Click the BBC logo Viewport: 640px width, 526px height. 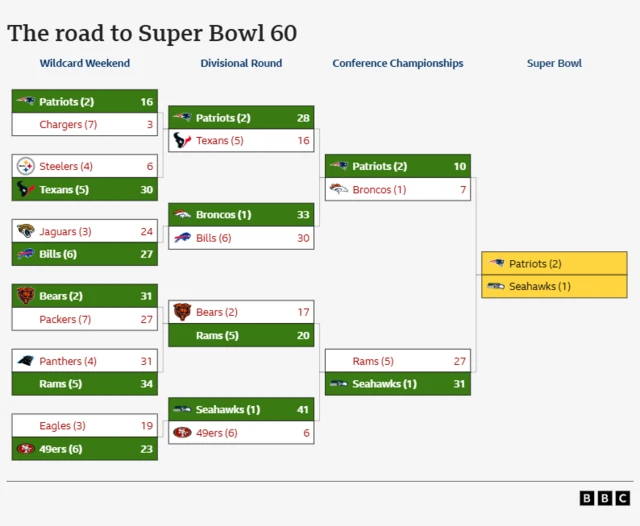[604, 498]
